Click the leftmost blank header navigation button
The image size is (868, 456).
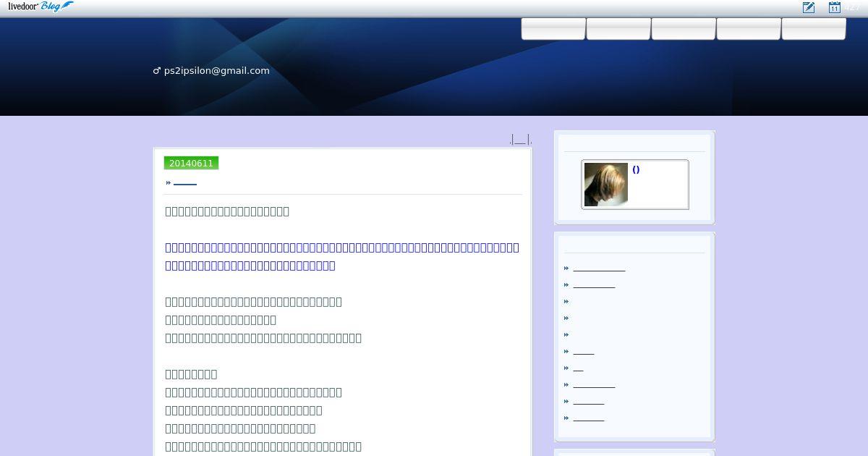pos(553,29)
